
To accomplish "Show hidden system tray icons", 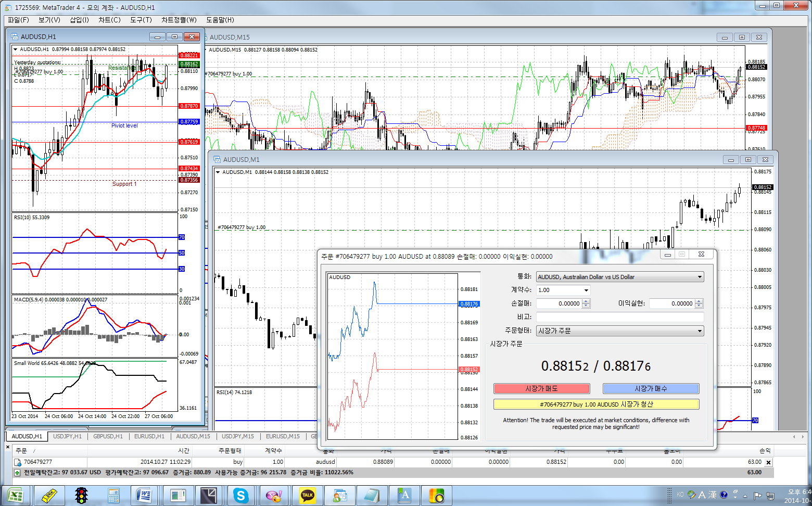I will click(745, 496).
